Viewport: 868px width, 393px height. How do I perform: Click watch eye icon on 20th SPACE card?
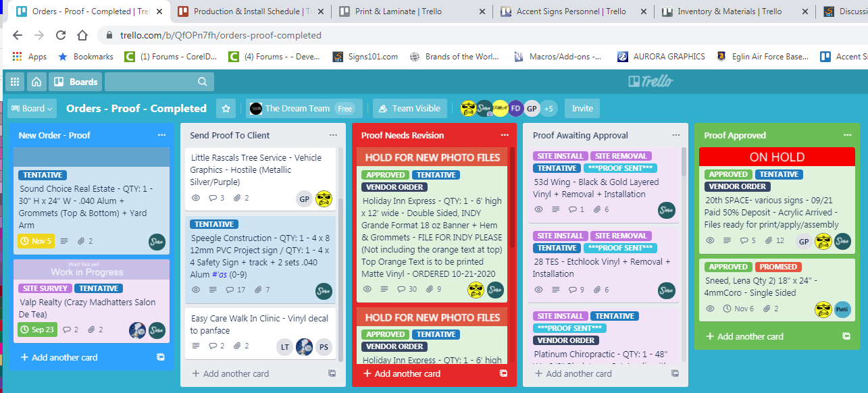[710, 240]
